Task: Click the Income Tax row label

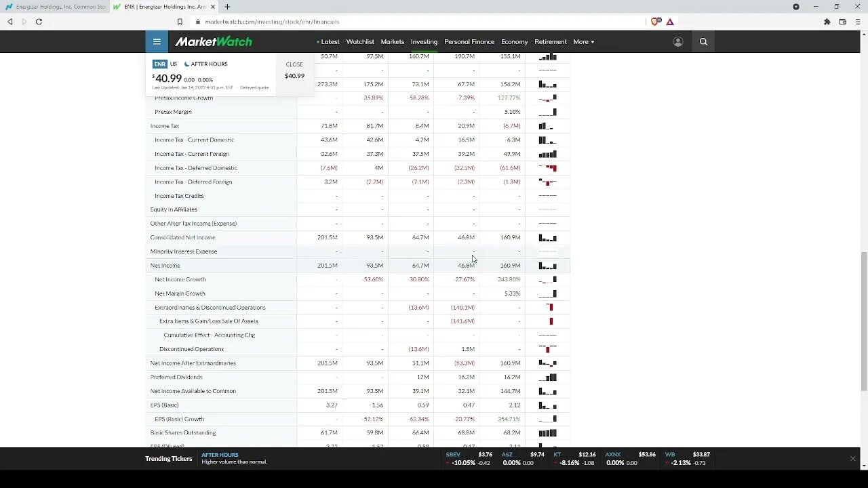Action: [165, 126]
